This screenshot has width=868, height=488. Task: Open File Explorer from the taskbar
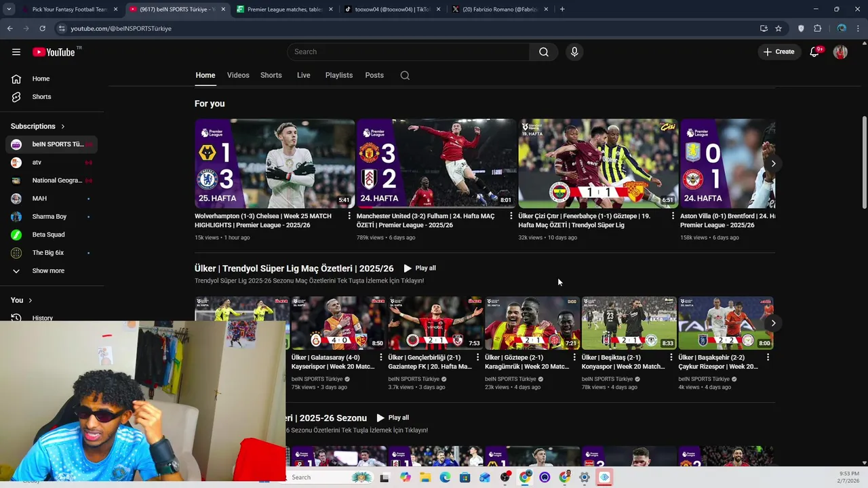425,477
